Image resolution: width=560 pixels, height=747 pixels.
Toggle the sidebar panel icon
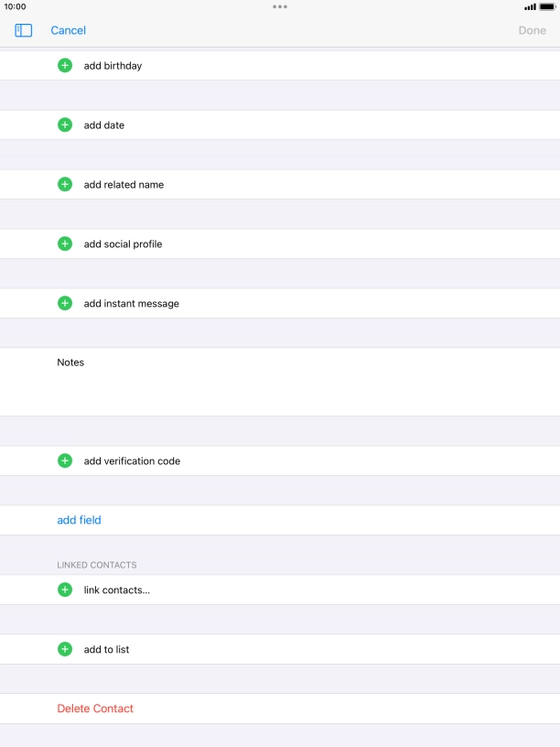point(24,30)
